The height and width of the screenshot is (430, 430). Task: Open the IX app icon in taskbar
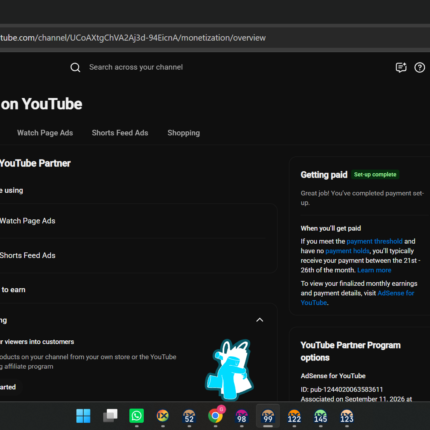(163, 416)
